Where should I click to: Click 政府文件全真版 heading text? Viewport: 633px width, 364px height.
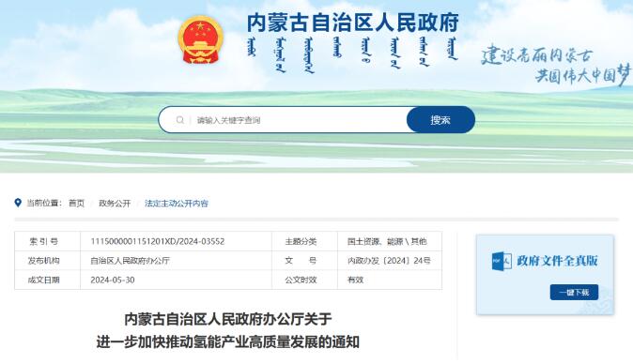pyautogui.click(x=557, y=261)
